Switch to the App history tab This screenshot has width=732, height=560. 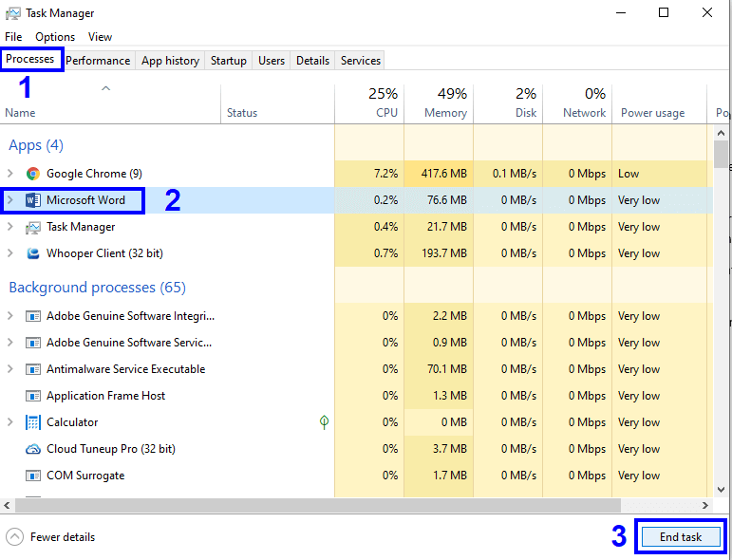click(170, 61)
